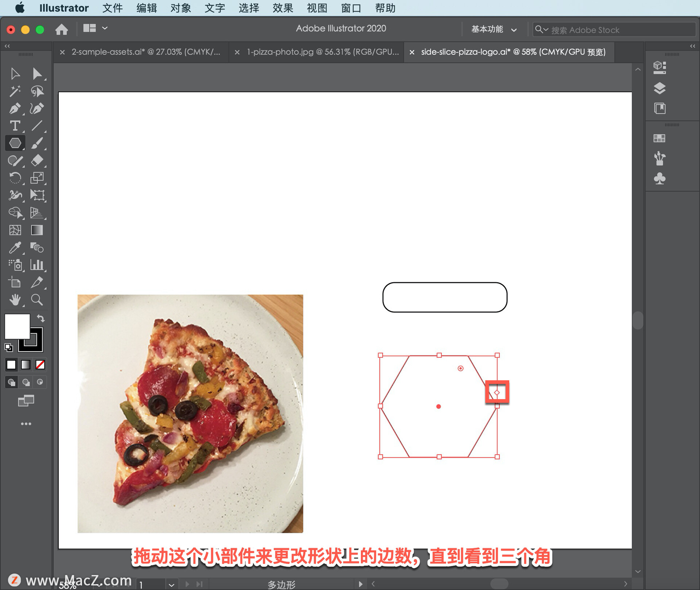Open the Brushes panel icon
Image resolution: width=700 pixels, height=590 pixels.
[660, 158]
